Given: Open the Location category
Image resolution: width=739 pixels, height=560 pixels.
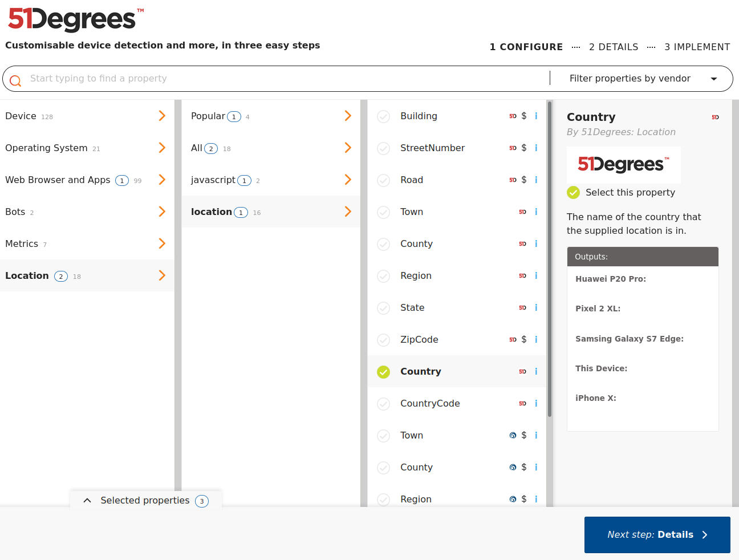Looking at the screenshot, I should tap(87, 275).
